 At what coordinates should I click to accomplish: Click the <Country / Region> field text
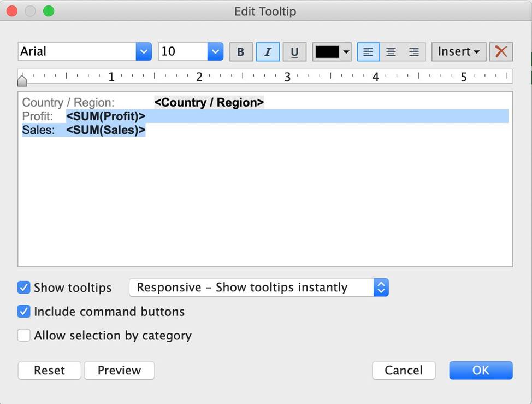[209, 102]
